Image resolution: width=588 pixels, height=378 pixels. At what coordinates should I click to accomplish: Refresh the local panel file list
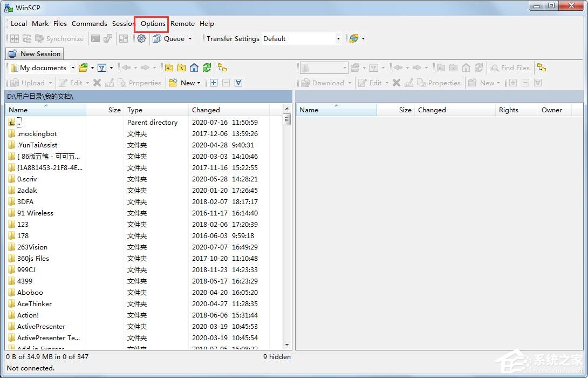click(207, 68)
